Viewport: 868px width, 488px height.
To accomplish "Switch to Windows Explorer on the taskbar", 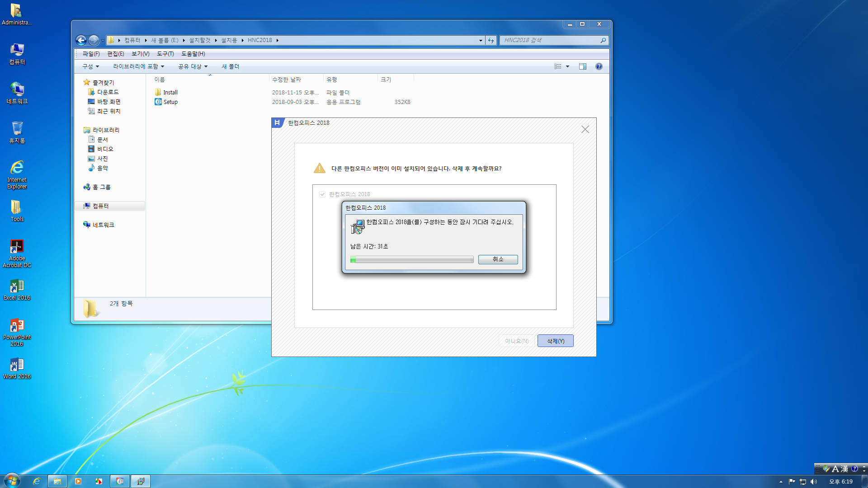I will [57, 481].
